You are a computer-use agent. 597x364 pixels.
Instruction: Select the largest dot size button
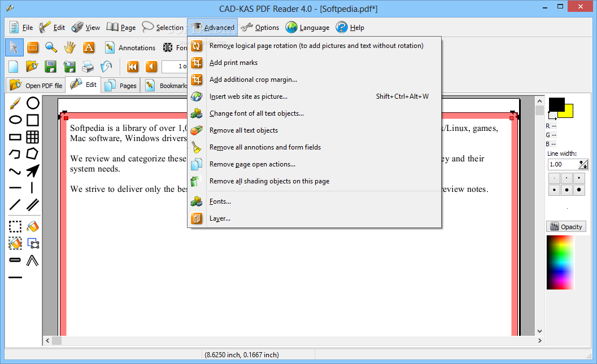579,190
